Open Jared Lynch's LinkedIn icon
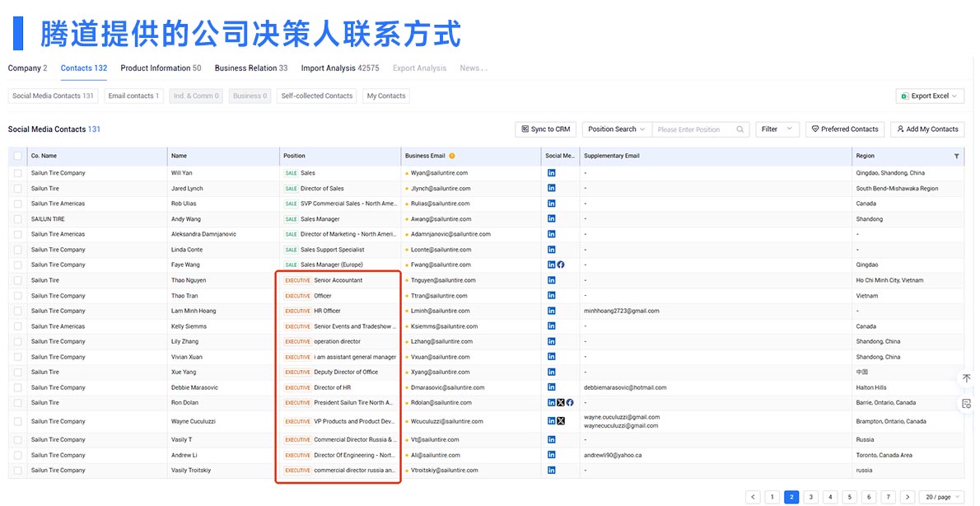980x506 pixels. (x=551, y=188)
